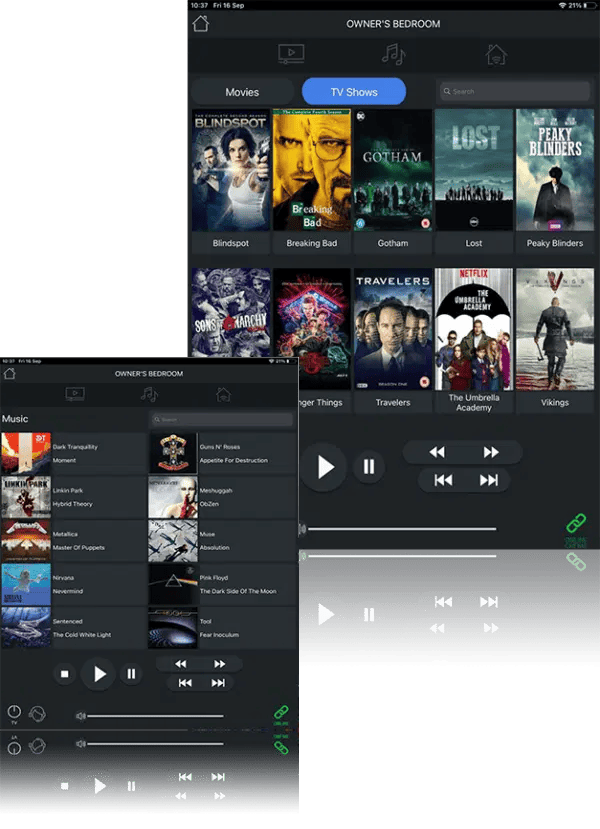Select the Sons of Anarchy poster
Viewport: 600px width, 829px height.
pyautogui.click(x=231, y=312)
